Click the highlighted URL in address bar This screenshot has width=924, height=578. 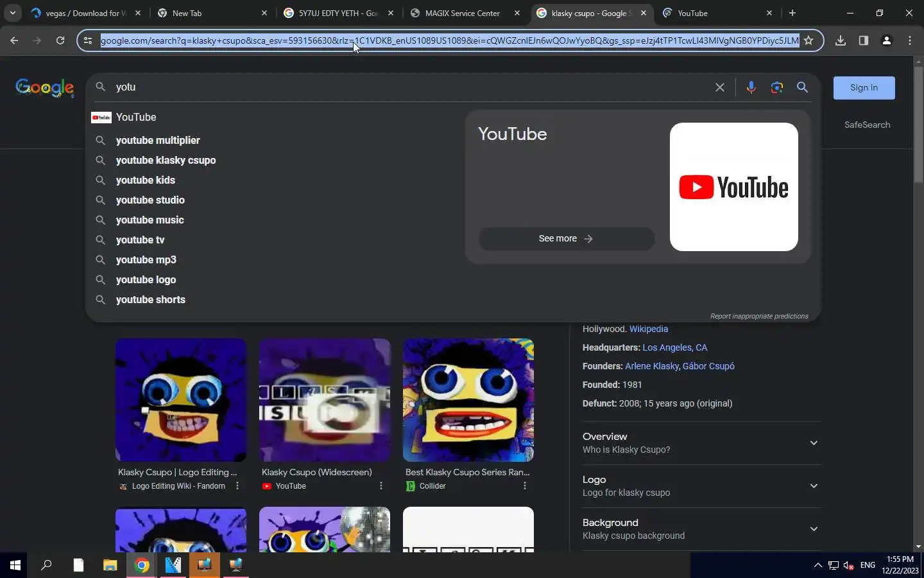coord(450,40)
